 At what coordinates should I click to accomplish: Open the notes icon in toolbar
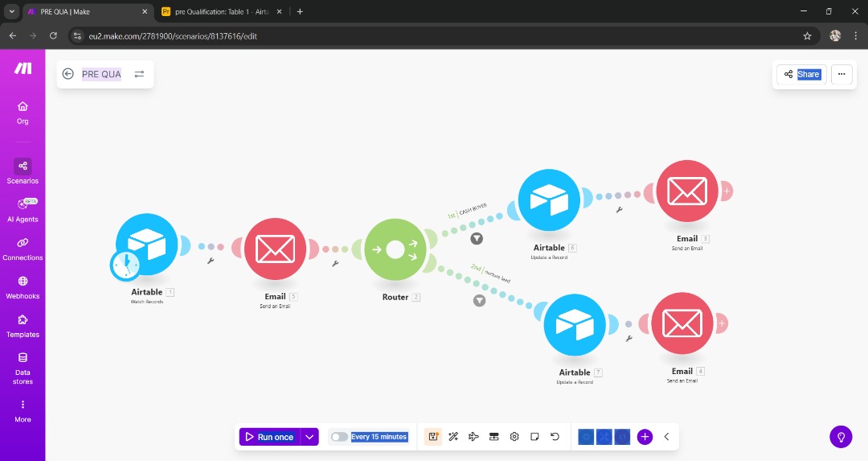coord(534,437)
